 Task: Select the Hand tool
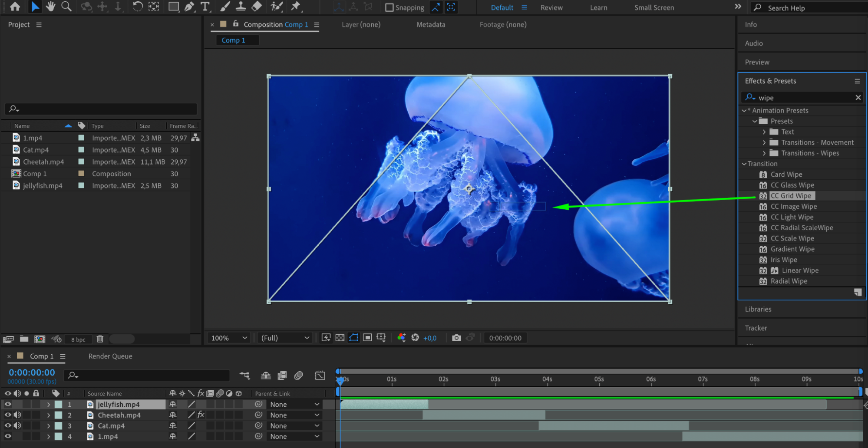click(x=50, y=7)
